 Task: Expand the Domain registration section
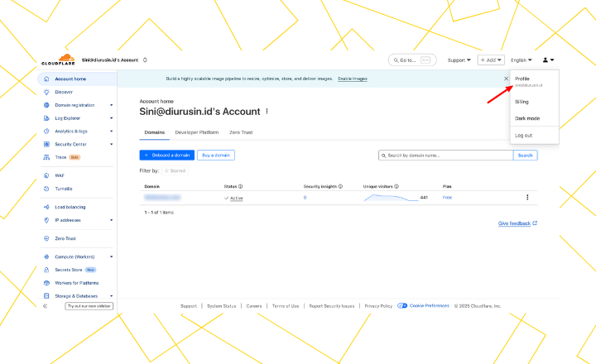112,105
